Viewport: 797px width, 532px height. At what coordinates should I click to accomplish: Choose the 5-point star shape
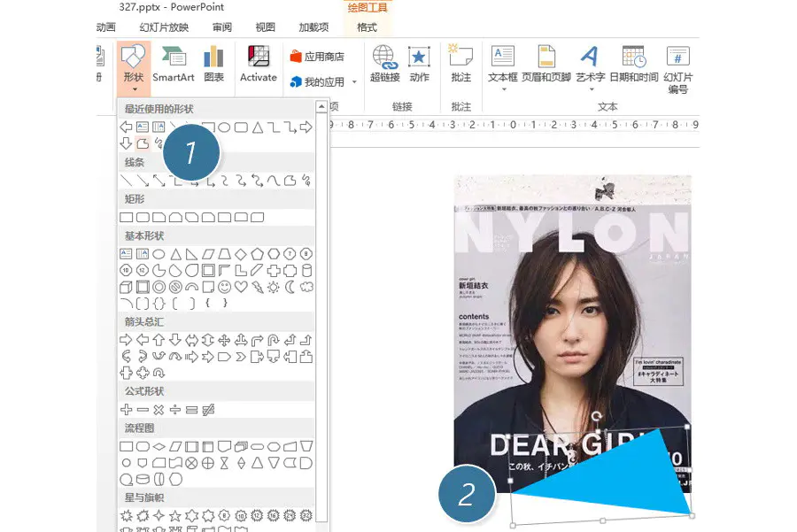click(x=175, y=515)
